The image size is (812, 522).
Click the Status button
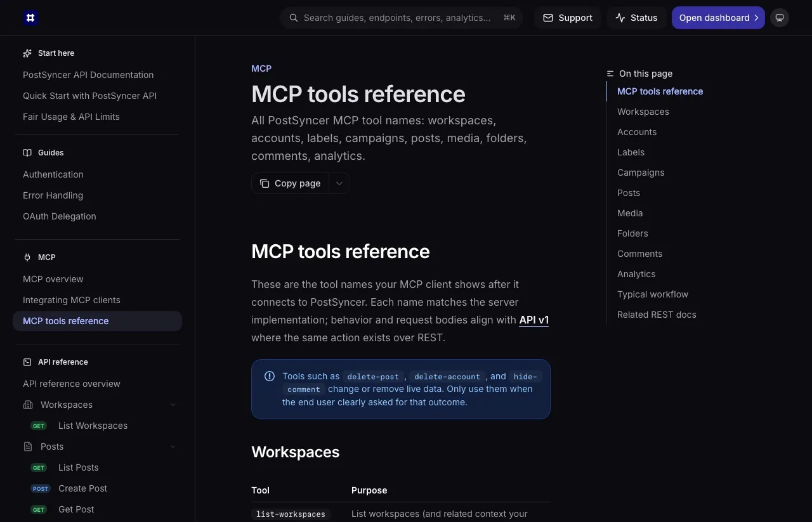(x=636, y=18)
